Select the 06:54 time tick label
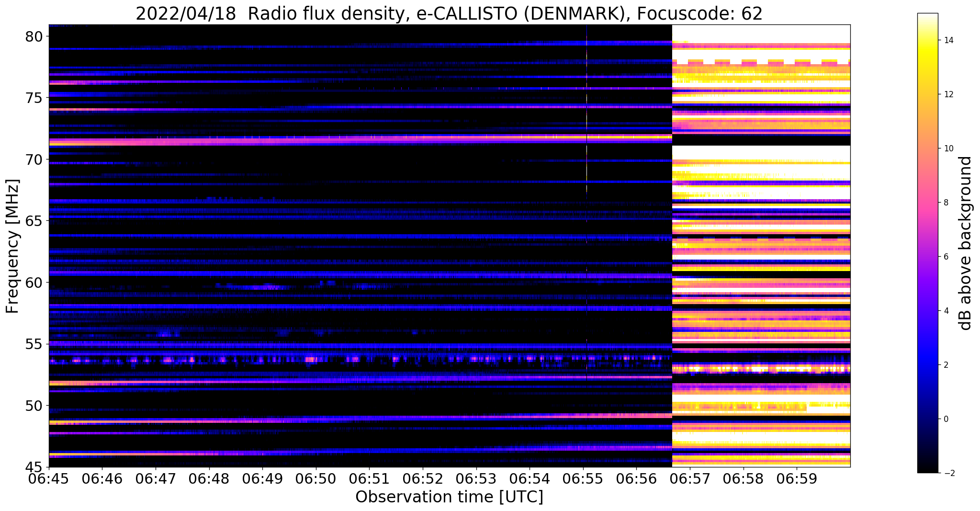The height and width of the screenshot is (511, 980). [x=529, y=479]
